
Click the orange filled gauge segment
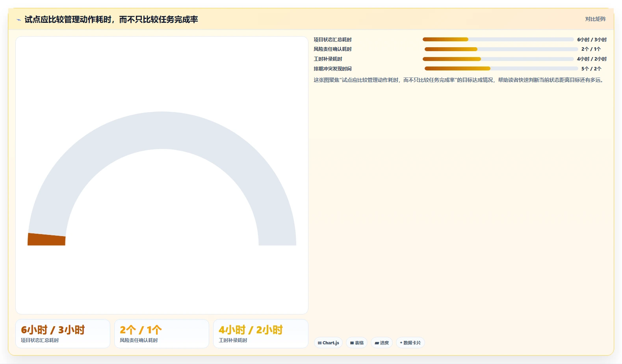click(x=46, y=239)
